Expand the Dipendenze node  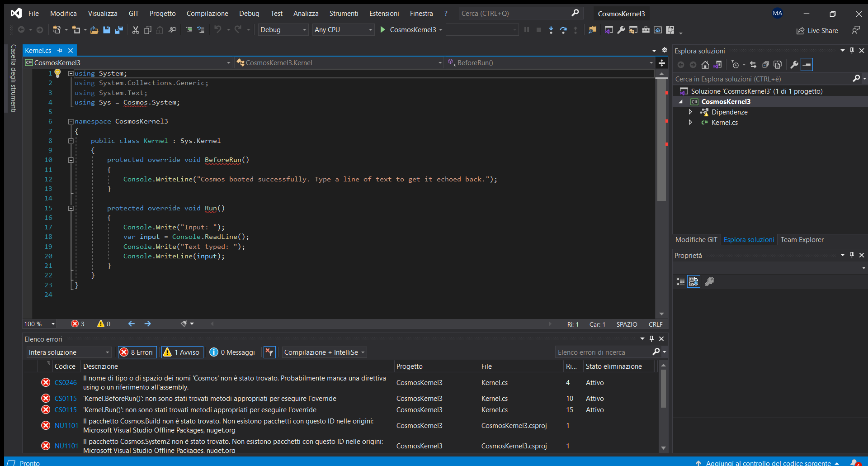pos(690,112)
